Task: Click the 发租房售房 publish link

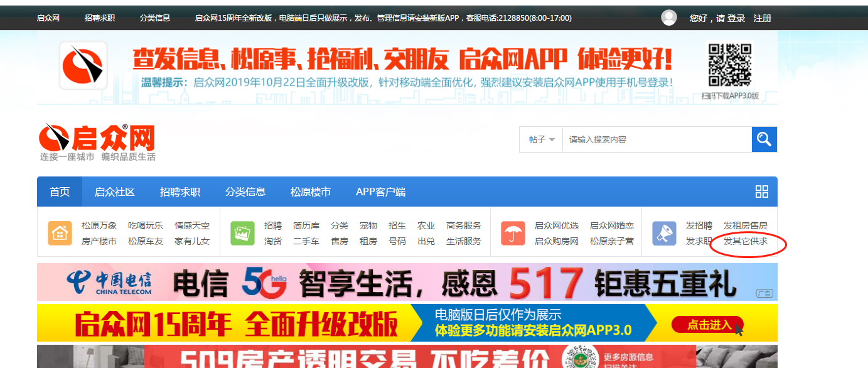Action: [x=746, y=225]
